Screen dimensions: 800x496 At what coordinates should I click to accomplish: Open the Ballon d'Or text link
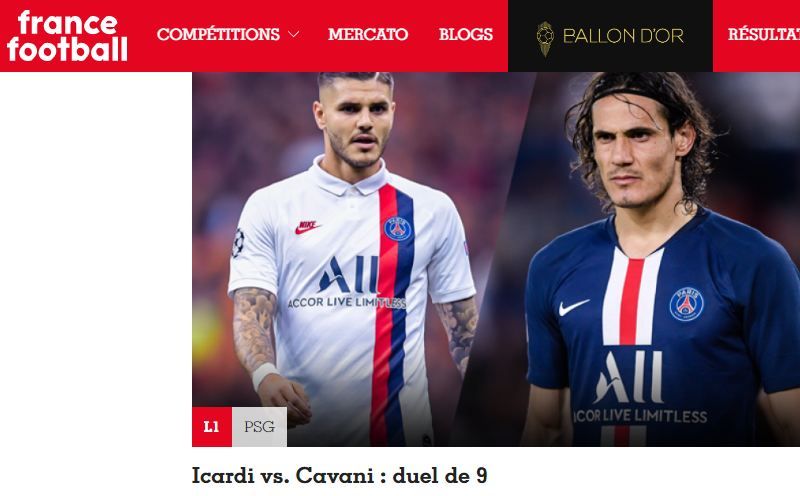click(623, 36)
